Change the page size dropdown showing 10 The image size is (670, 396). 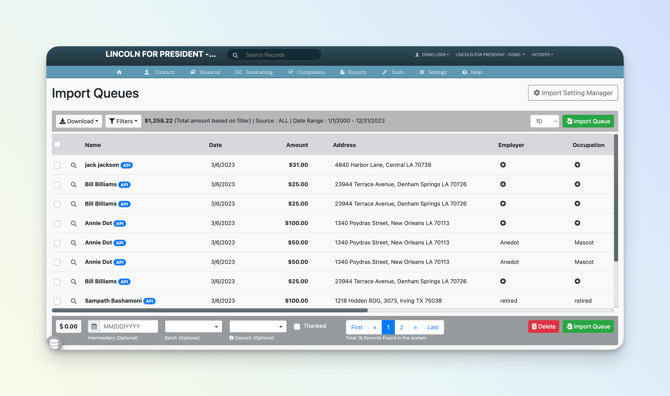pos(544,121)
